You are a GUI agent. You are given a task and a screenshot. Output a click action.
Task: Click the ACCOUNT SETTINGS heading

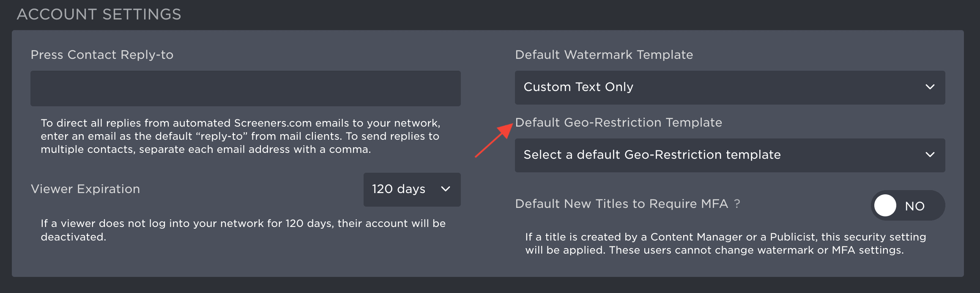(99, 14)
